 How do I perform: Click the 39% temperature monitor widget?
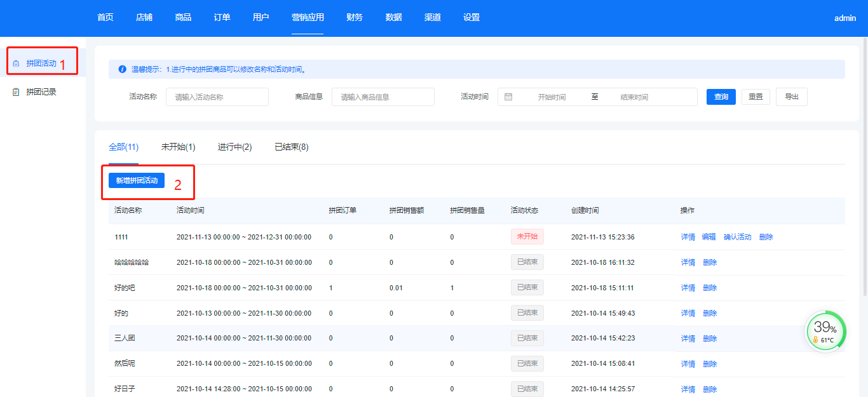(x=825, y=331)
